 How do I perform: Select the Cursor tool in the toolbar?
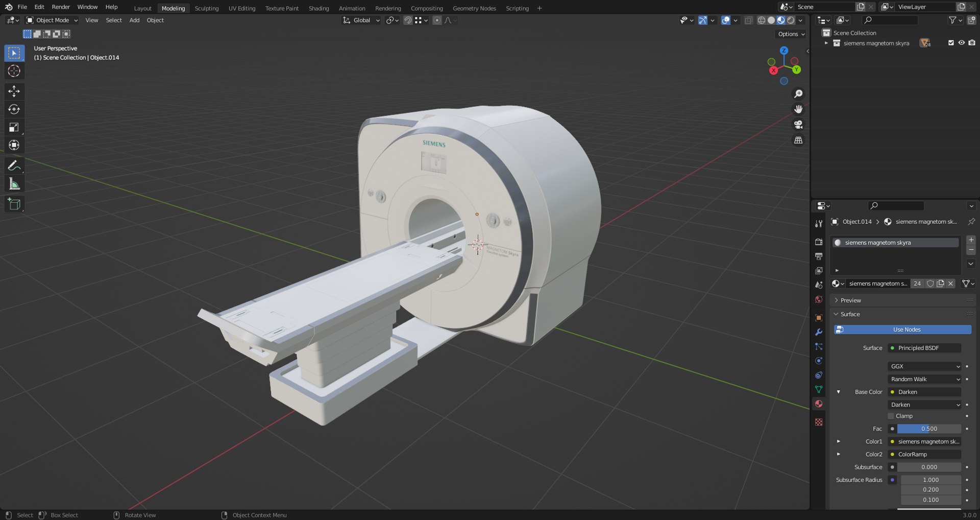coord(14,71)
